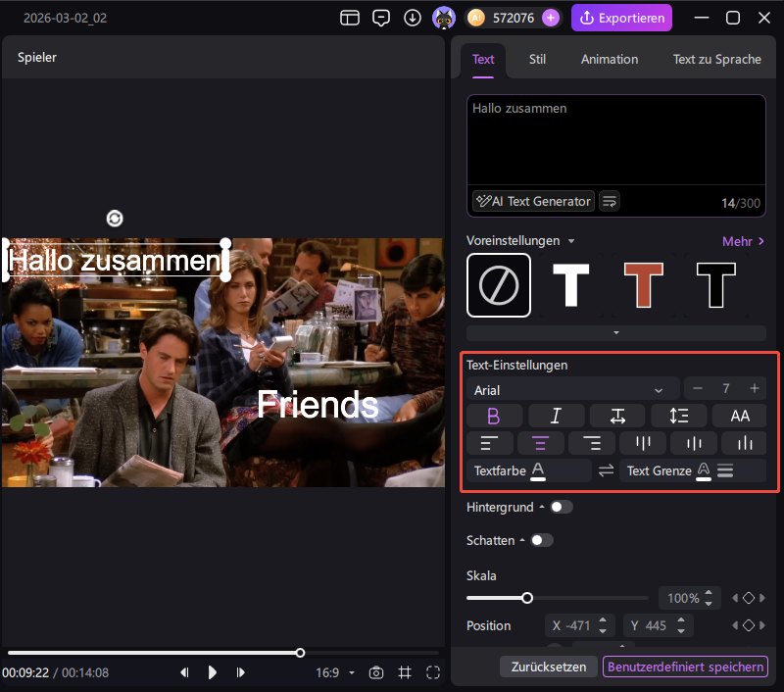Image resolution: width=784 pixels, height=692 pixels.
Task: Open the 16:9 aspect ratio dropdown
Action: 335,672
